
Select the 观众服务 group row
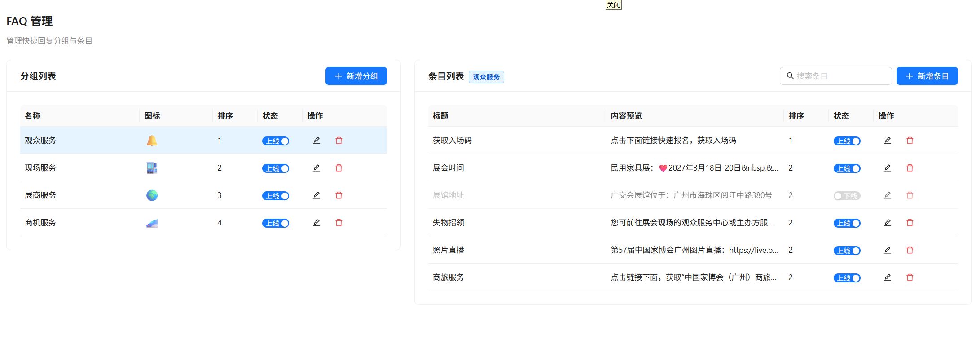point(203,141)
